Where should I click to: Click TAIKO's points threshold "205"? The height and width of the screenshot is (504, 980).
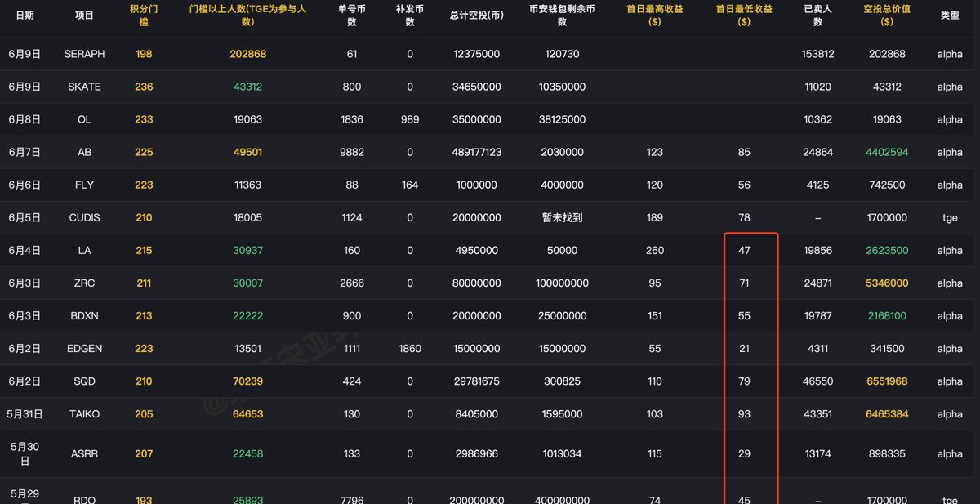pos(144,413)
